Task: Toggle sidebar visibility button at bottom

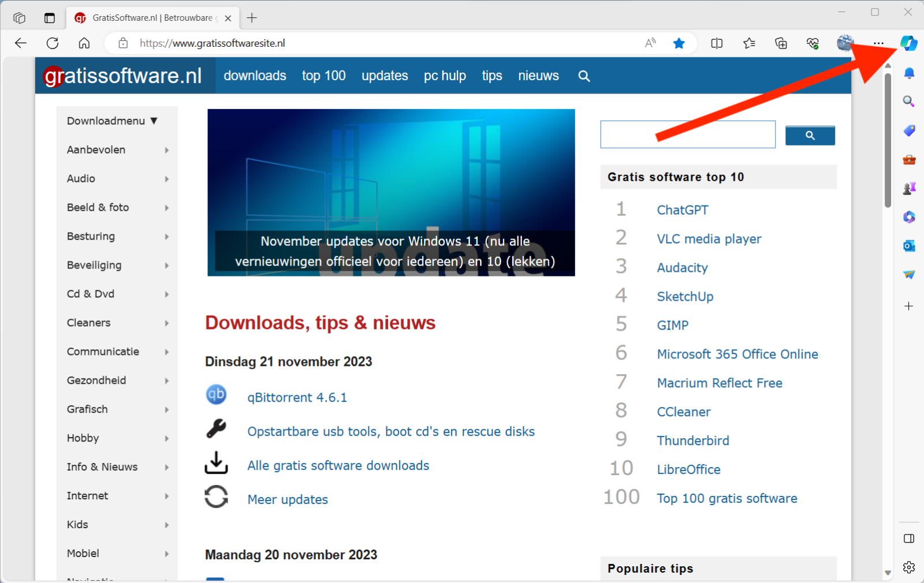Action: click(x=908, y=539)
